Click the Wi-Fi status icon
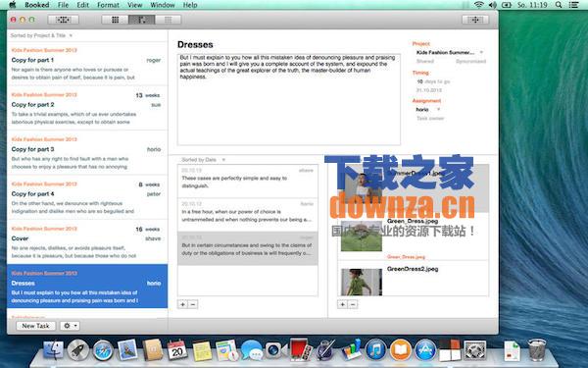588x368 pixels. click(479, 5)
